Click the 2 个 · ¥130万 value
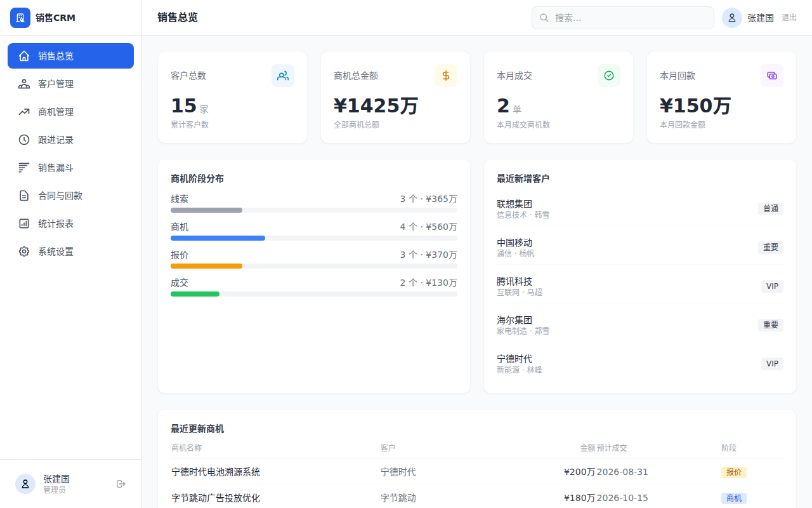The image size is (812, 508). [428, 283]
